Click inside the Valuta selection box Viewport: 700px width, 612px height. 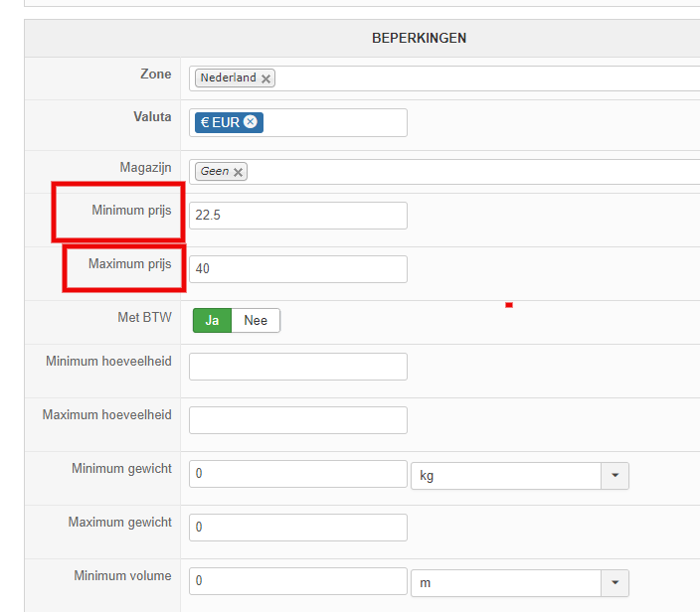(x=333, y=122)
